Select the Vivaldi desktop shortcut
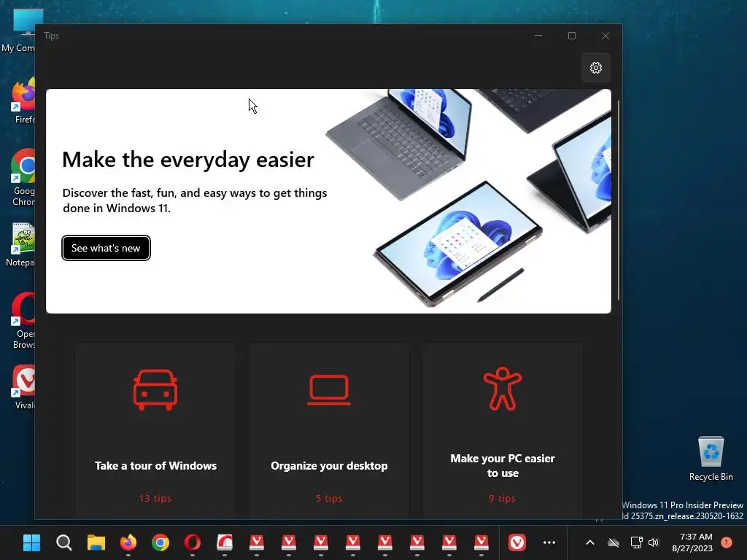The image size is (747, 560). (x=24, y=387)
